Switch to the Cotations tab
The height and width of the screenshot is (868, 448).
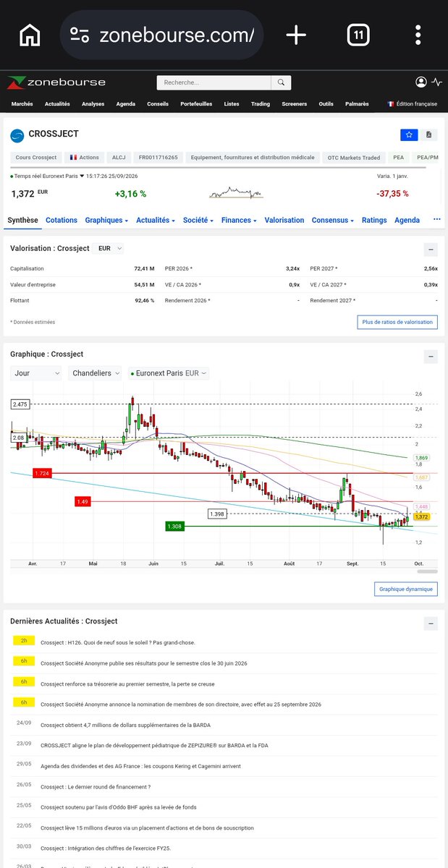pyautogui.click(x=62, y=220)
